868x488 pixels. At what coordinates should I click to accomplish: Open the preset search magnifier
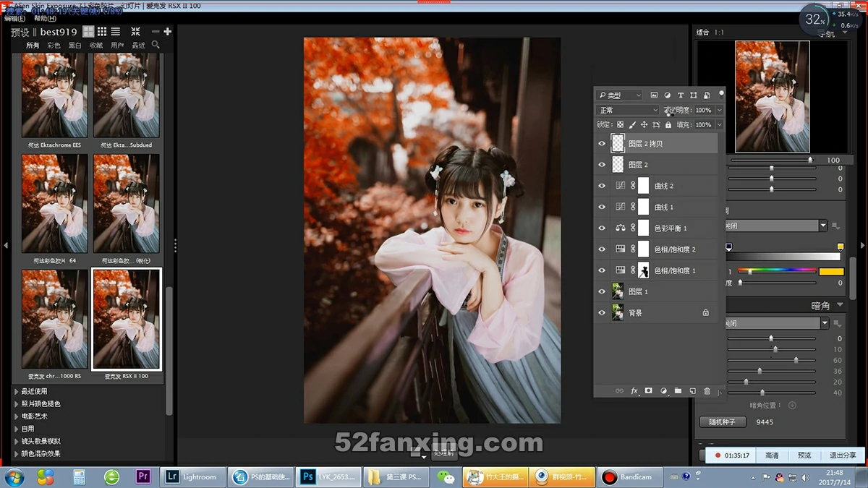pyautogui.click(x=156, y=45)
